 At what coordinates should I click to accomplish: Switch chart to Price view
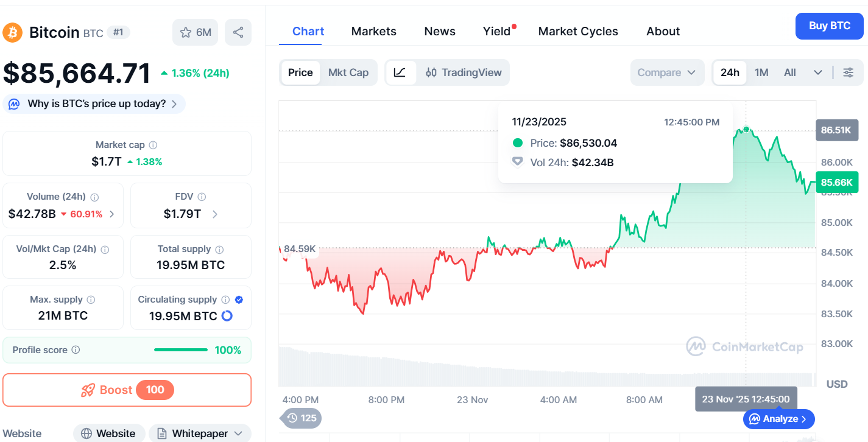tap(300, 72)
